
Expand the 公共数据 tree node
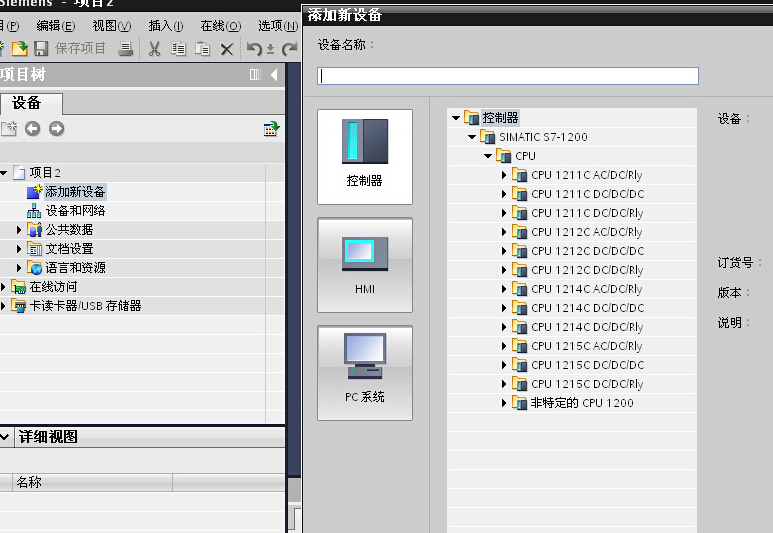click(x=19, y=230)
